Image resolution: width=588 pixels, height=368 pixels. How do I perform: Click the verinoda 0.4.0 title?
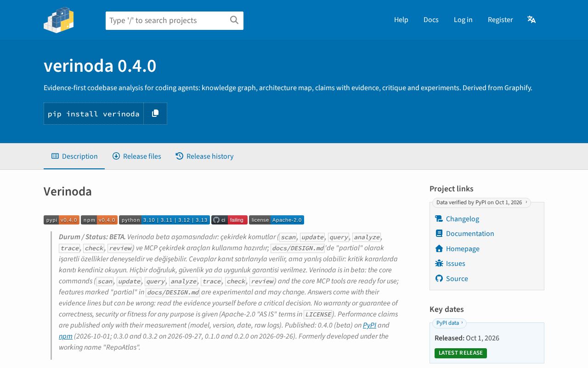coord(100,66)
